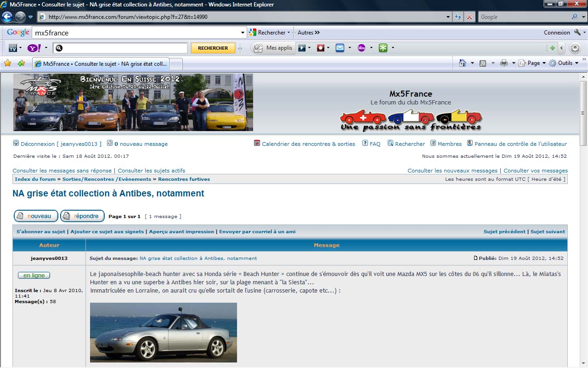Post a new topic with nouveau button
Image resolution: width=588 pixels, height=368 pixels.
click(36, 216)
